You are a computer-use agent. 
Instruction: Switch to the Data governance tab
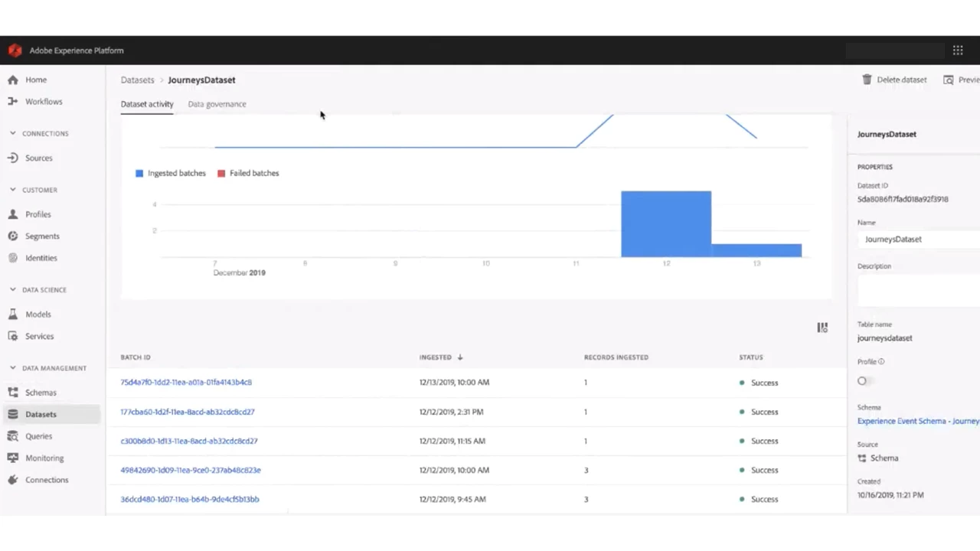click(x=217, y=104)
